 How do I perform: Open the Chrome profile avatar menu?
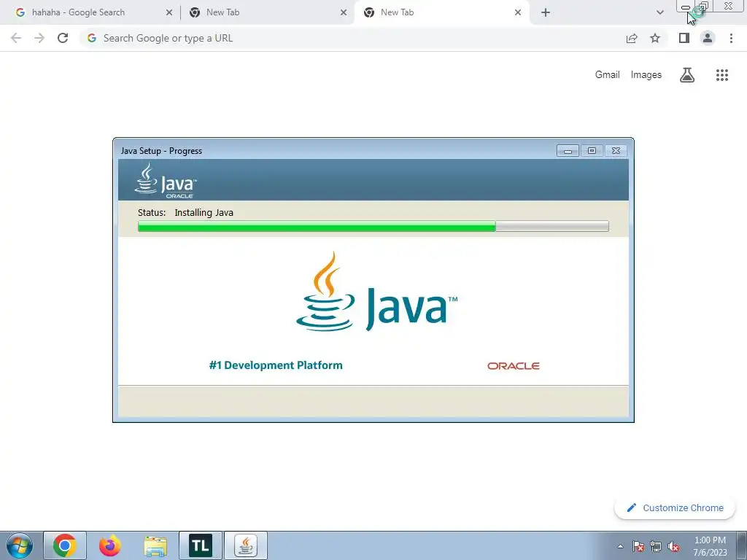coord(708,38)
